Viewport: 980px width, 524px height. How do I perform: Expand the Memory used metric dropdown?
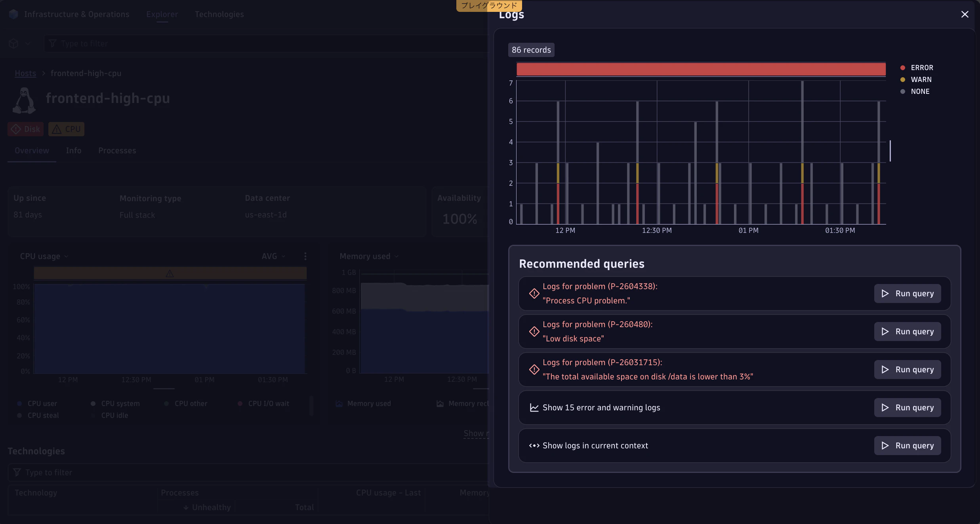tap(369, 256)
